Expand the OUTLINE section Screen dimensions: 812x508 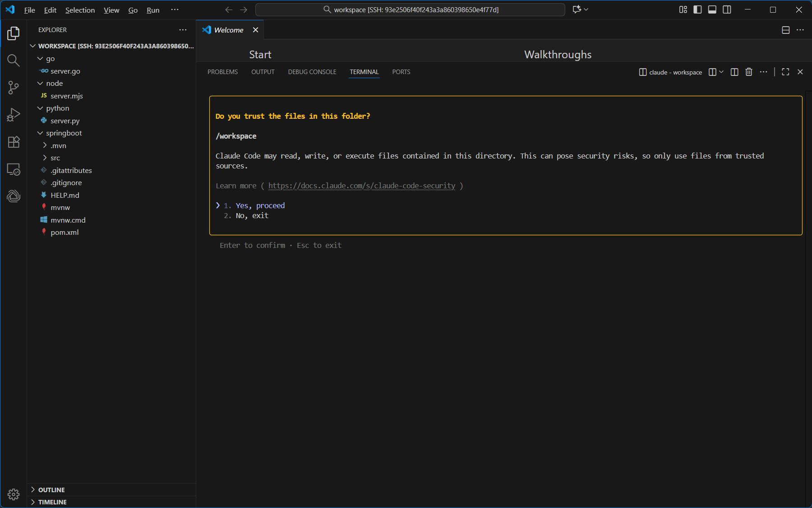(51, 490)
